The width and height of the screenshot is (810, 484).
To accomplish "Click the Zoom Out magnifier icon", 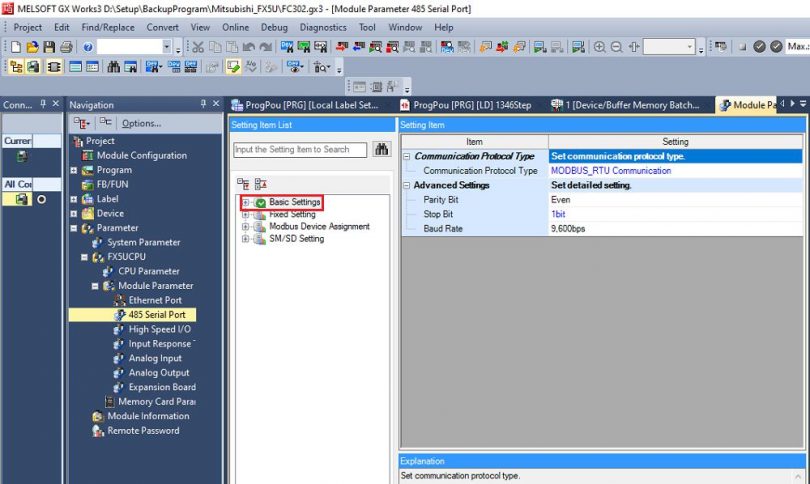I will (616, 47).
